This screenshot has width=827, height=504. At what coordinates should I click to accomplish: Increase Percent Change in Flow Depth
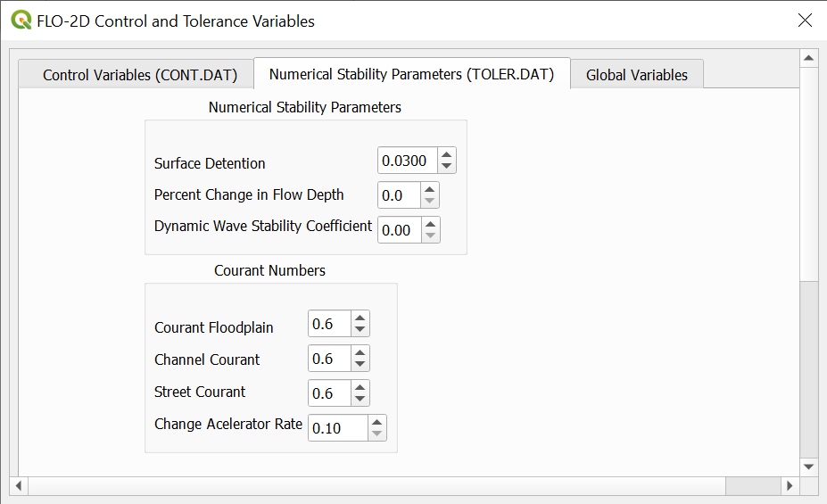click(x=430, y=189)
